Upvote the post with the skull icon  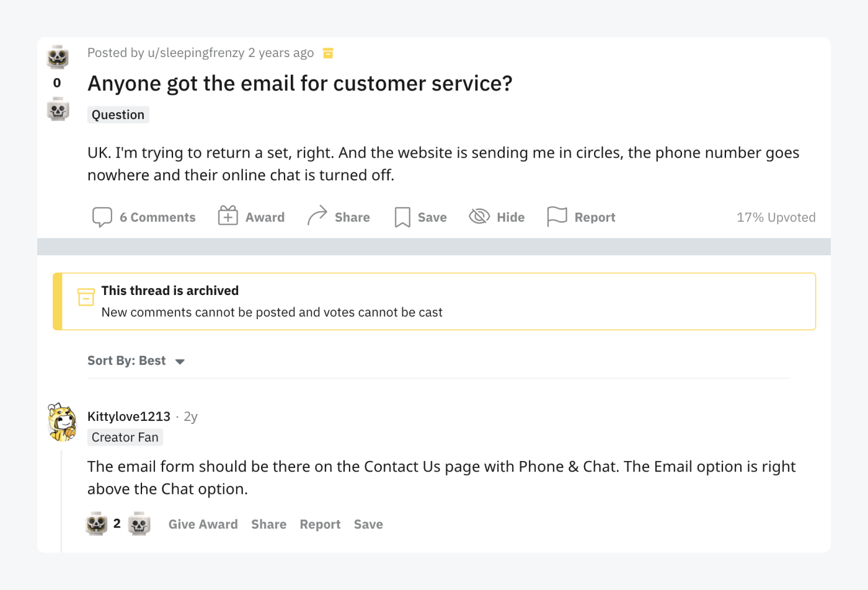(x=57, y=56)
